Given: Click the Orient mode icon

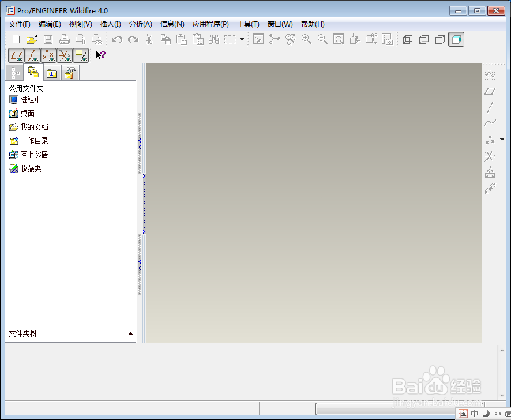Looking at the screenshot, I should [x=290, y=39].
